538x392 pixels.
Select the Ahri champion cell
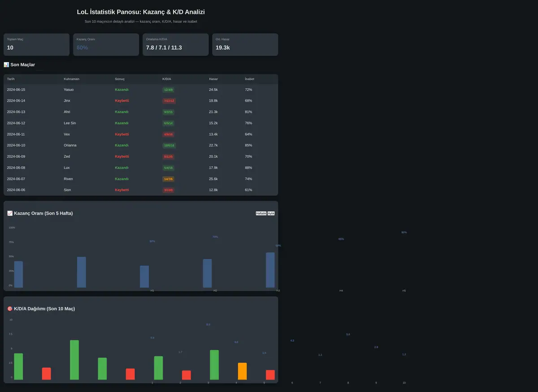coord(68,112)
